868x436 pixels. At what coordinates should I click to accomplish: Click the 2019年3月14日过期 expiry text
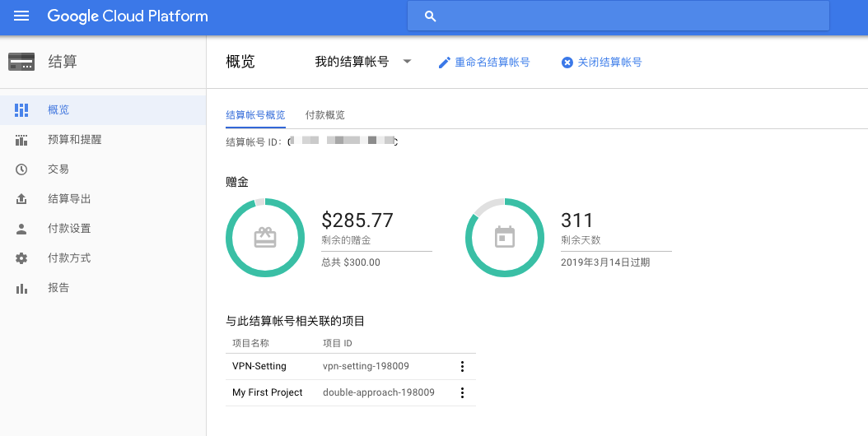(605, 262)
